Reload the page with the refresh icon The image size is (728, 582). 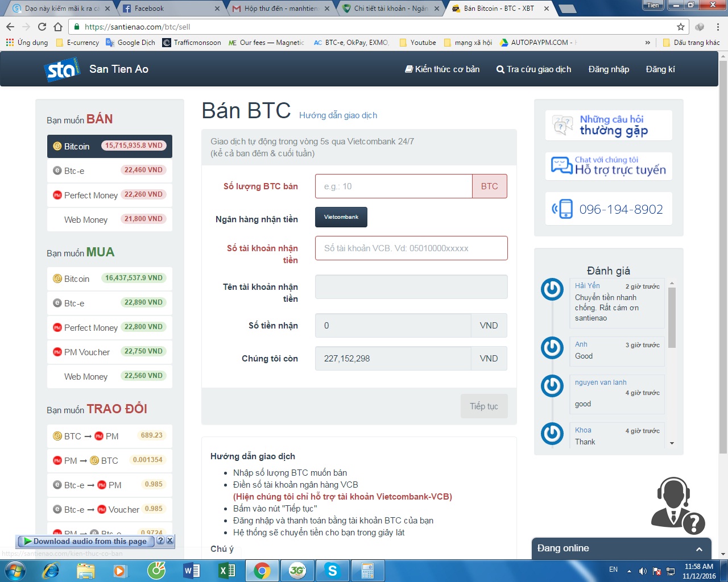[x=42, y=27]
